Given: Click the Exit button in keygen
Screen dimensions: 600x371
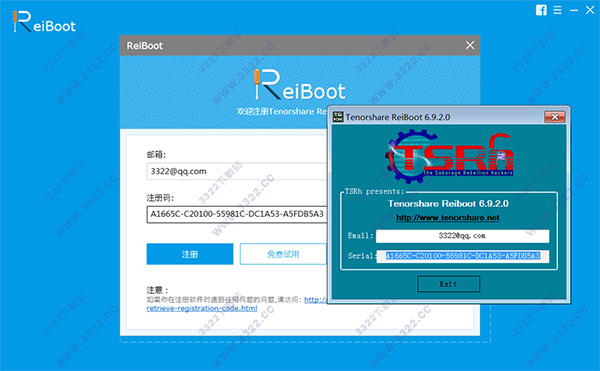Looking at the screenshot, I should [x=448, y=284].
